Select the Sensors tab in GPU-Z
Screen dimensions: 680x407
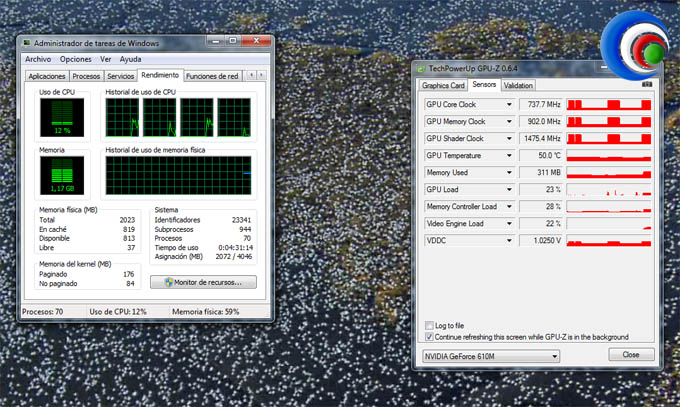click(x=484, y=85)
